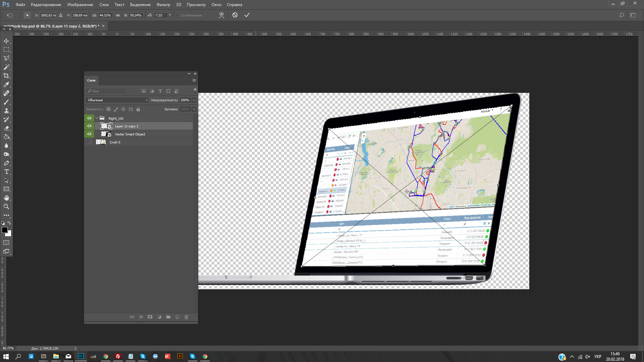Select the Paint Bucket tool

(x=6, y=137)
